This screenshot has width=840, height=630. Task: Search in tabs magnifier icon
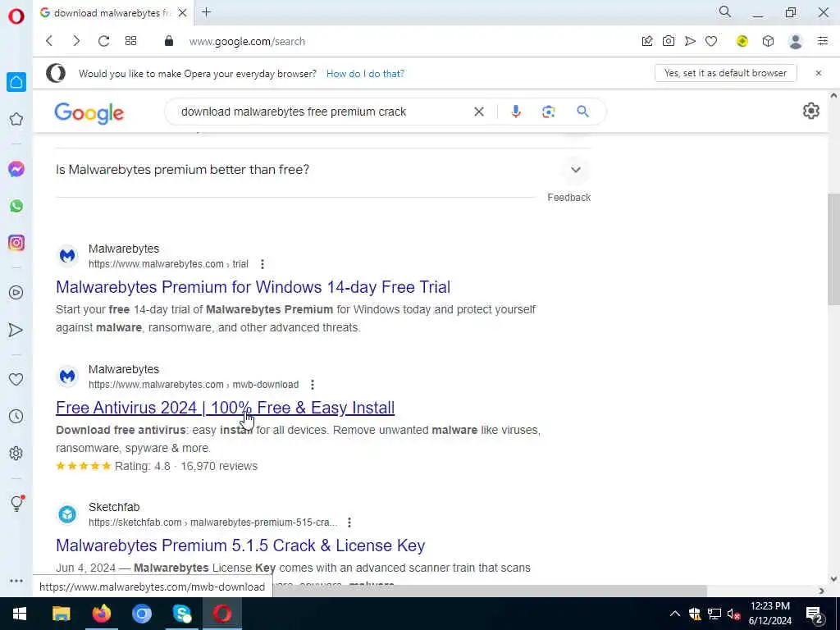725,11
